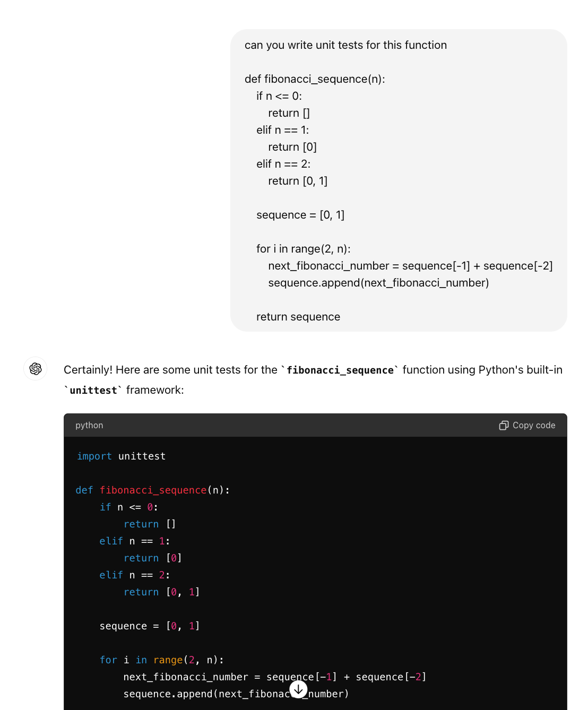Click the ChatGPT logo avatar

tap(36, 369)
